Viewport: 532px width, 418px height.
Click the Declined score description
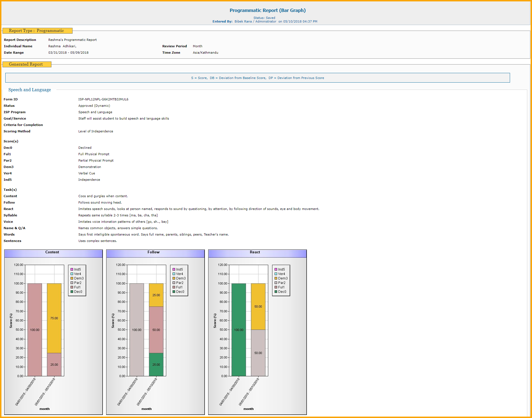(x=85, y=148)
